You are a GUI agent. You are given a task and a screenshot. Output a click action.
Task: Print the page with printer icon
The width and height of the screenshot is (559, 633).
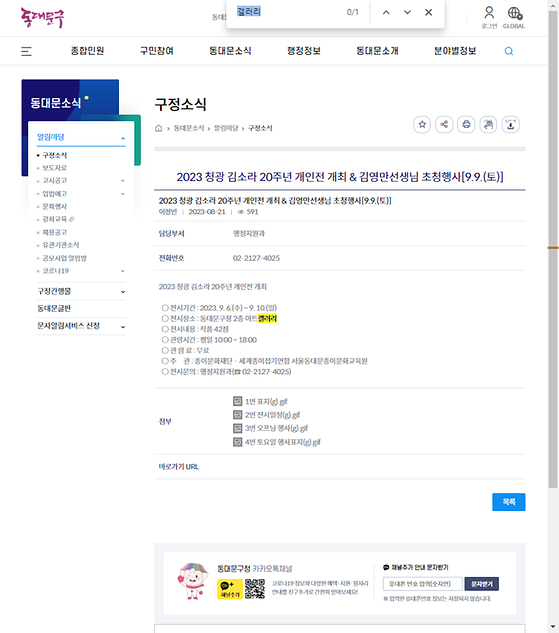466,124
